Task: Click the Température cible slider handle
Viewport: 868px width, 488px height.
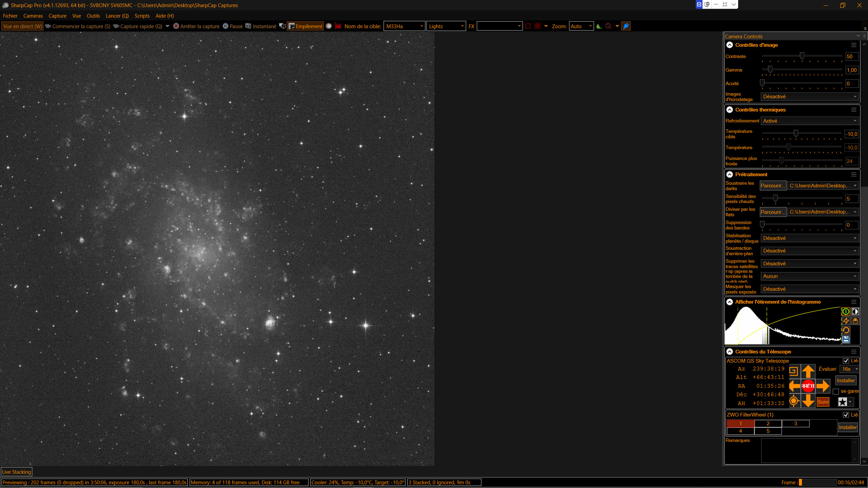Action: [x=796, y=134]
